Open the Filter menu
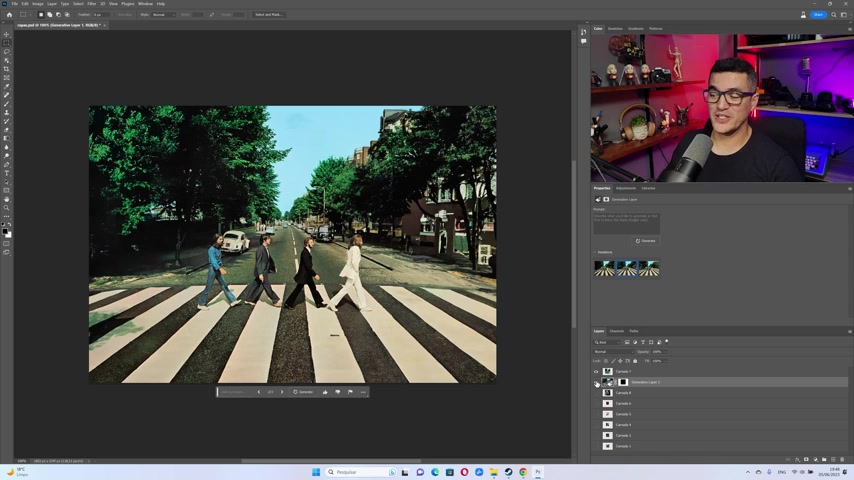 [x=92, y=4]
